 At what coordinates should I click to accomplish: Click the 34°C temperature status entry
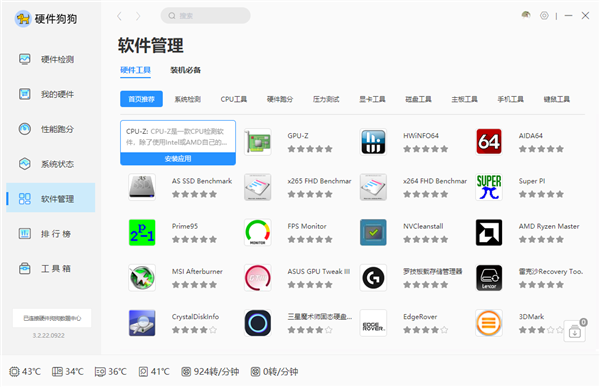pos(68,372)
